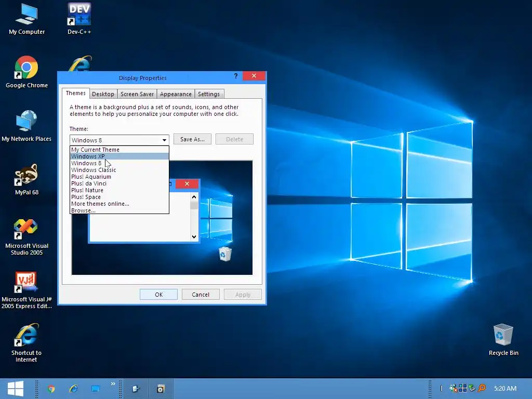Launch Chrome from the quick launch bar
The height and width of the screenshot is (399, 532).
click(x=51, y=389)
